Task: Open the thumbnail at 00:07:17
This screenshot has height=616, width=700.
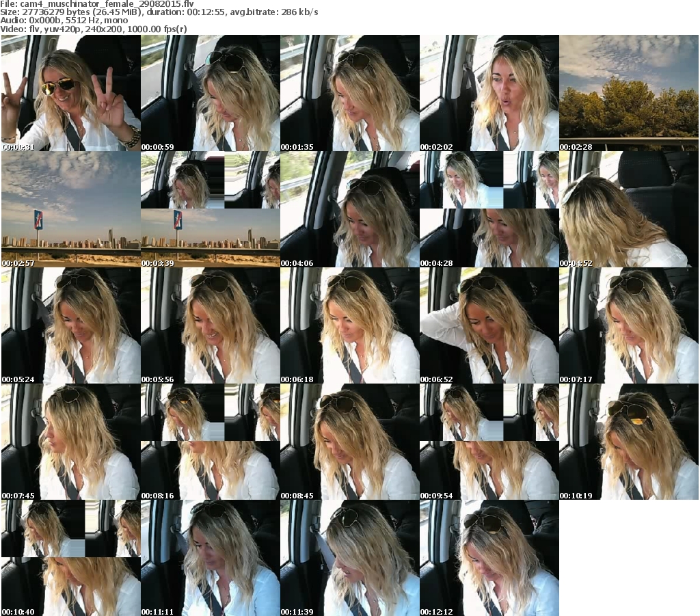Action: click(x=629, y=325)
